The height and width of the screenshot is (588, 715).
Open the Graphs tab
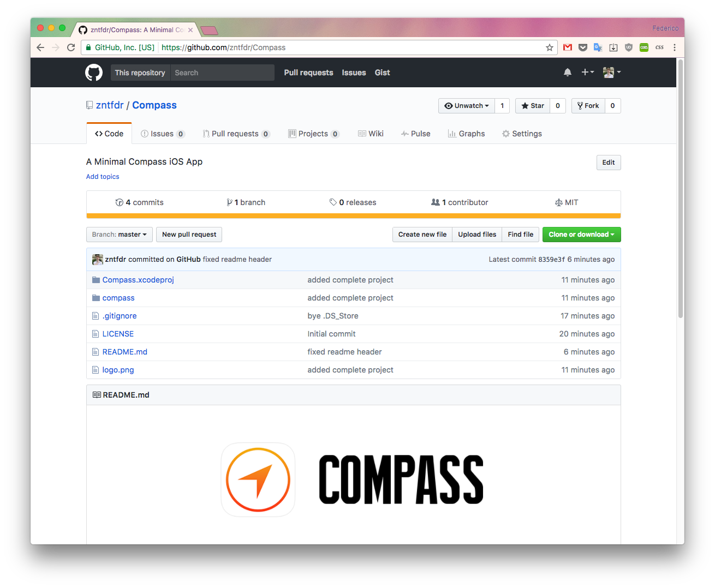pyautogui.click(x=466, y=134)
